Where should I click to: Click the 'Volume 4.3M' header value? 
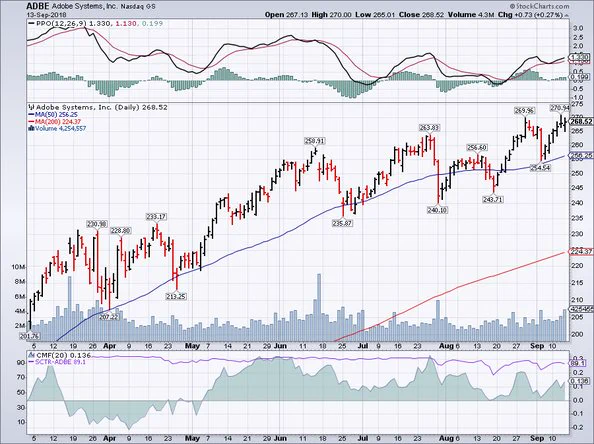(x=471, y=15)
